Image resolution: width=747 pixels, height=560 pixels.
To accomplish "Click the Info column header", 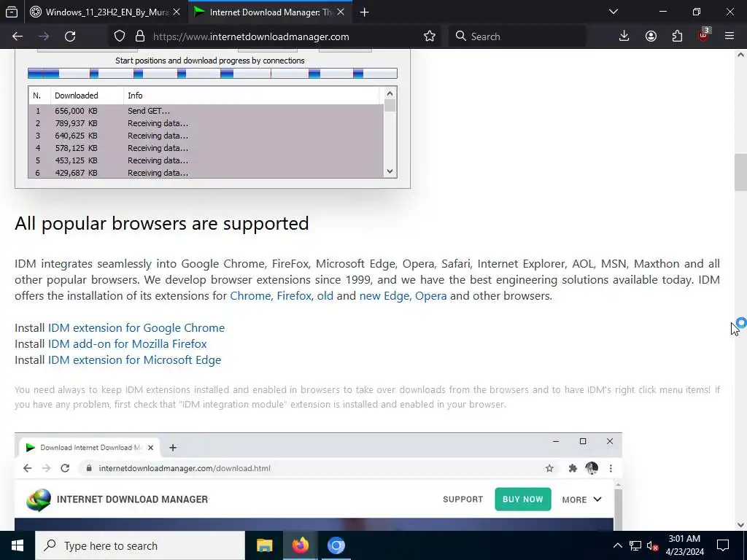I will click(x=252, y=96).
